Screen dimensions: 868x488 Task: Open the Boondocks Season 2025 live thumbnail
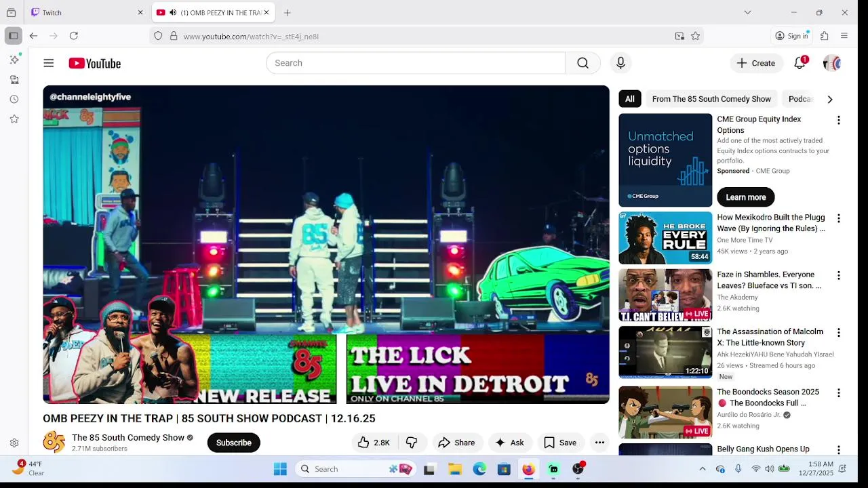(665, 413)
